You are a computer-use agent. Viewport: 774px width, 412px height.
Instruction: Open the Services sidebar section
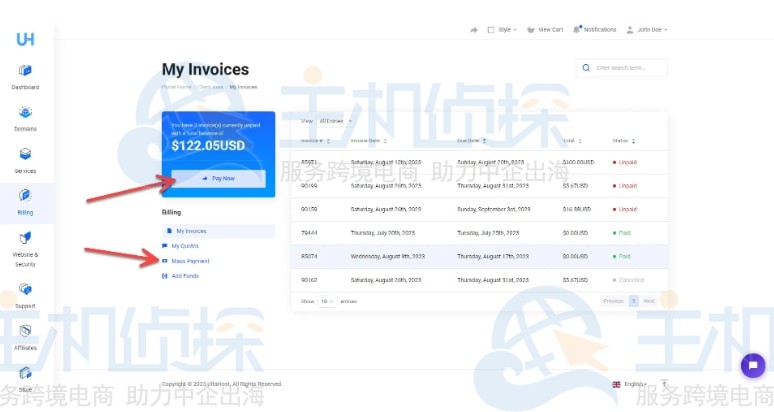pyautogui.click(x=25, y=161)
